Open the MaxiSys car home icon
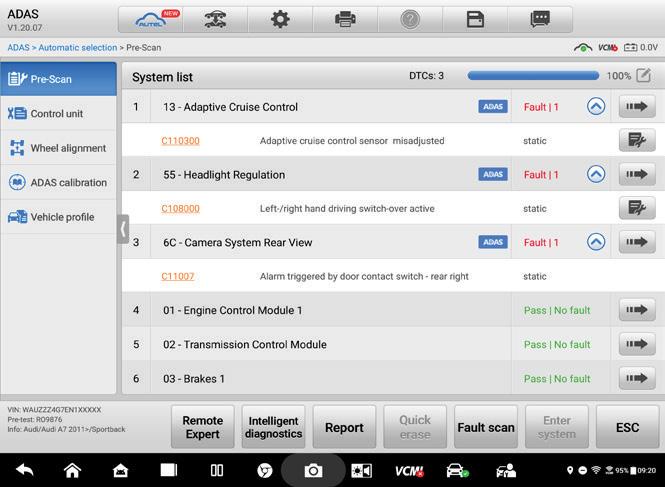This screenshot has height=487, width=665. click(x=120, y=470)
